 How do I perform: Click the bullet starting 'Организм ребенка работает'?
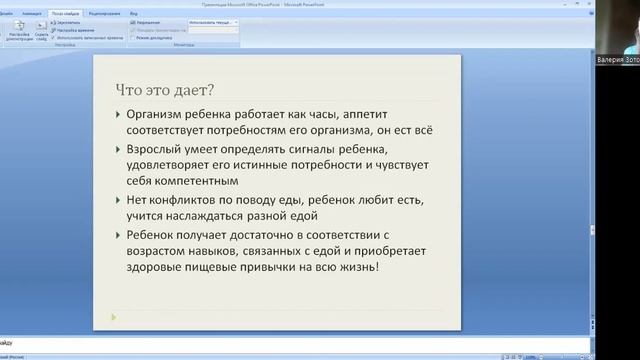coord(279,122)
